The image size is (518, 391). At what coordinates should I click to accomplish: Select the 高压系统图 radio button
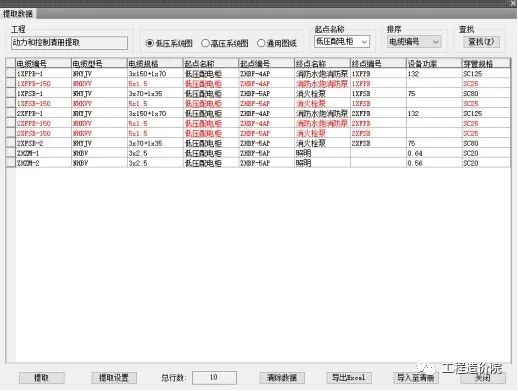tap(225, 43)
